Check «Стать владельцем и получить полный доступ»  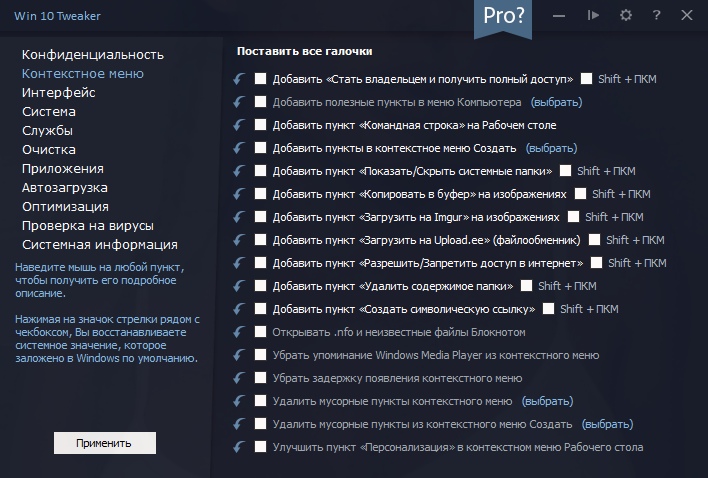[x=261, y=79]
